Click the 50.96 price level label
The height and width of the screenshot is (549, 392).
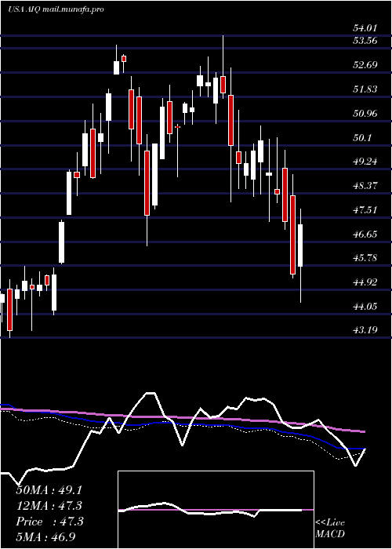click(x=365, y=114)
